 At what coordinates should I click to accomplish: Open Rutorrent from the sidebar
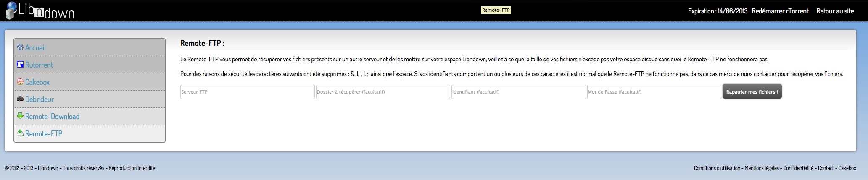tap(39, 65)
